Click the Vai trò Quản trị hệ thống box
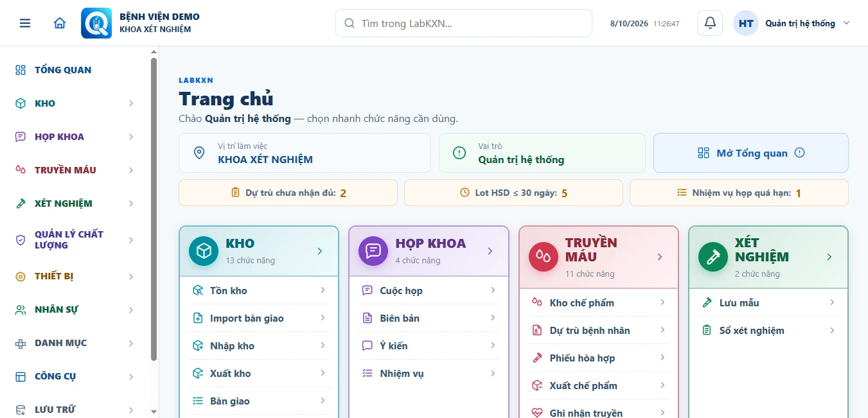This screenshot has width=868, height=418. click(542, 153)
